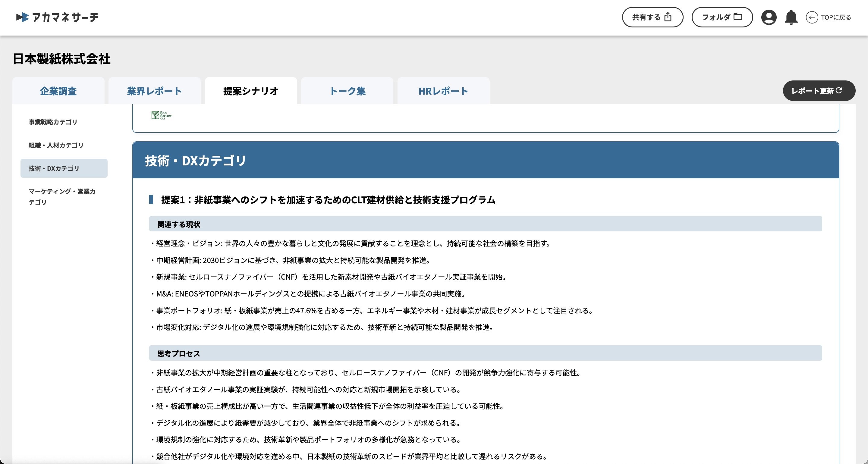
Task: Click the 日本製紙株式会社 company title
Action: tap(62, 59)
